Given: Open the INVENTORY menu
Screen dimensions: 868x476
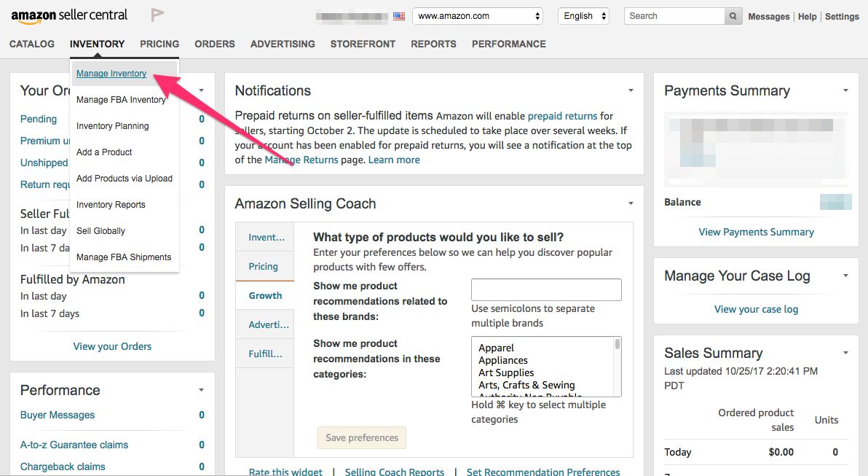Looking at the screenshot, I should point(98,44).
